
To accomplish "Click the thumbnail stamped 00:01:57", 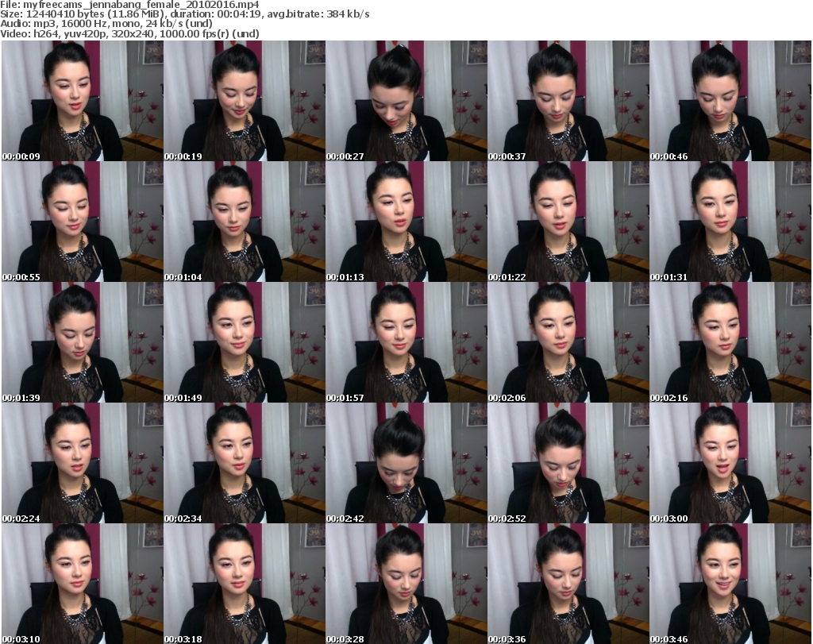I will [x=406, y=343].
